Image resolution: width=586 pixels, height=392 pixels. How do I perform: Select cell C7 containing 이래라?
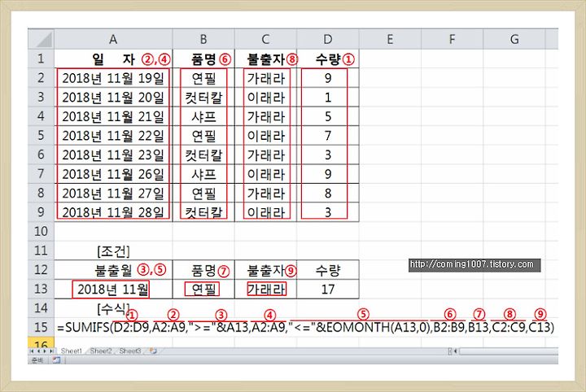point(265,173)
